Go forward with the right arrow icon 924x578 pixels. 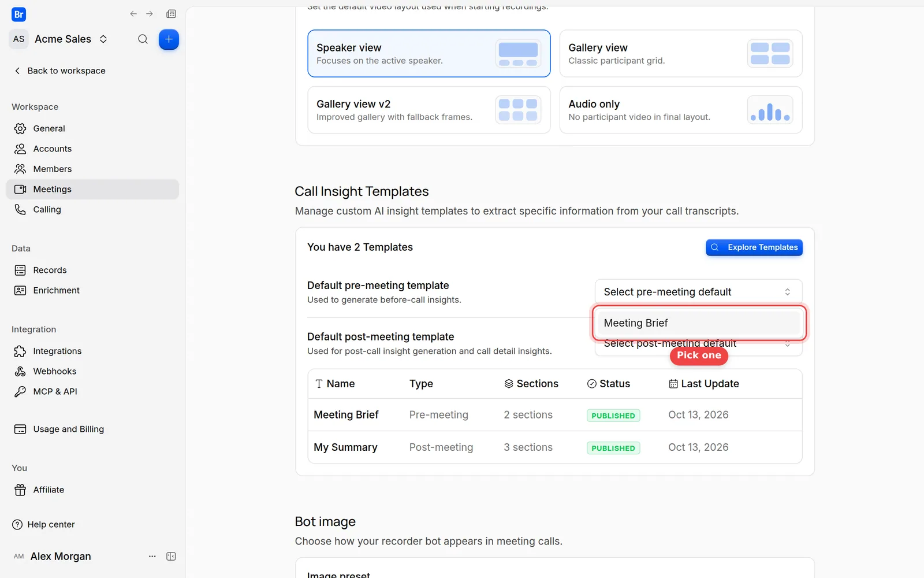pos(150,14)
